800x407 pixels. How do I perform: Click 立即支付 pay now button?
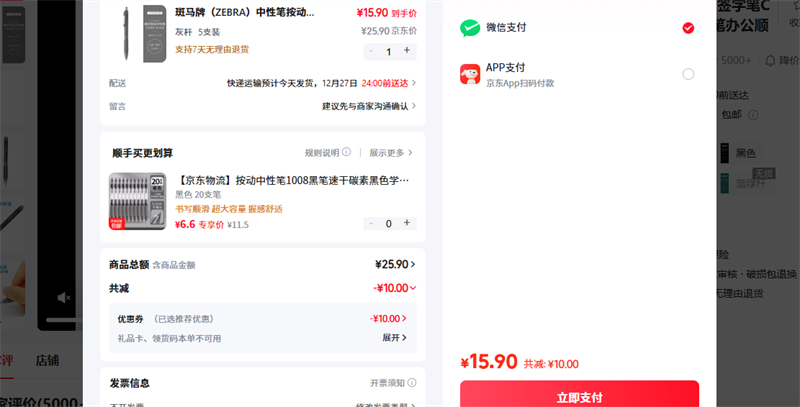point(579,396)
